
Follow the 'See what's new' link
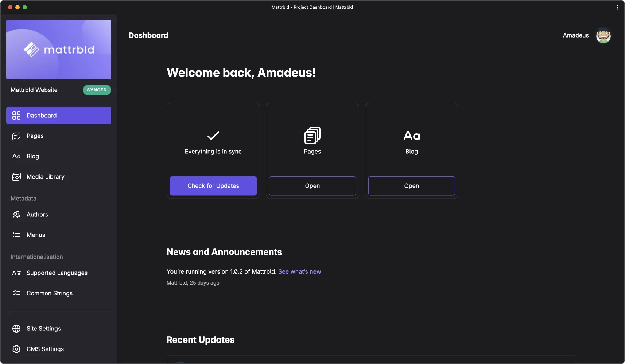[300, 271]
